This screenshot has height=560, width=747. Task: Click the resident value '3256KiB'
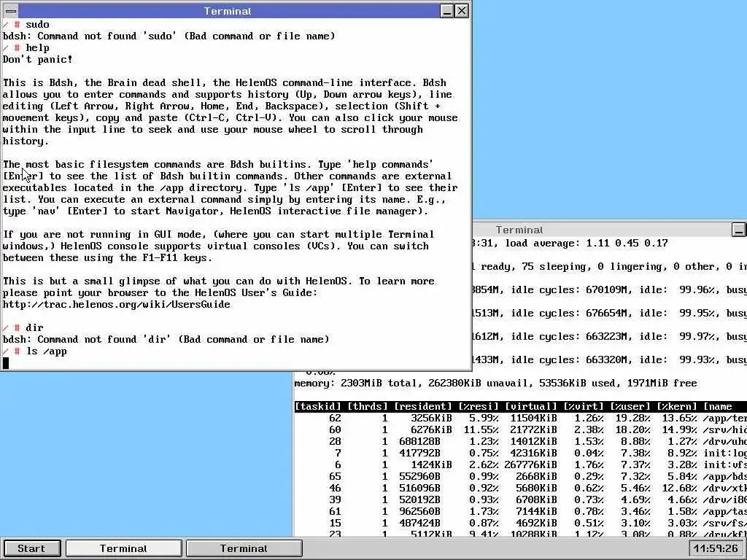(x=431, y=418)
